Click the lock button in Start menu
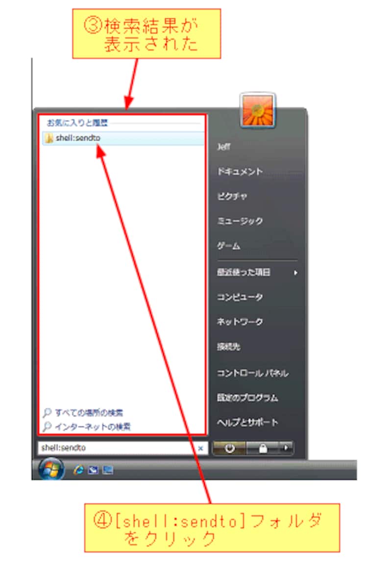The image size is (392, 561). (x=262, y=448)
